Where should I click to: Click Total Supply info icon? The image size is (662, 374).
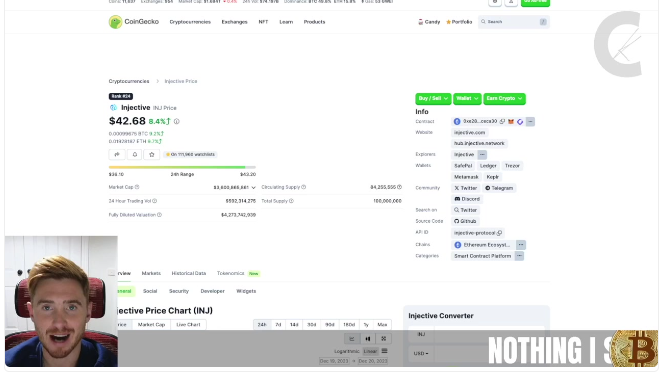[x=291, y=201]
